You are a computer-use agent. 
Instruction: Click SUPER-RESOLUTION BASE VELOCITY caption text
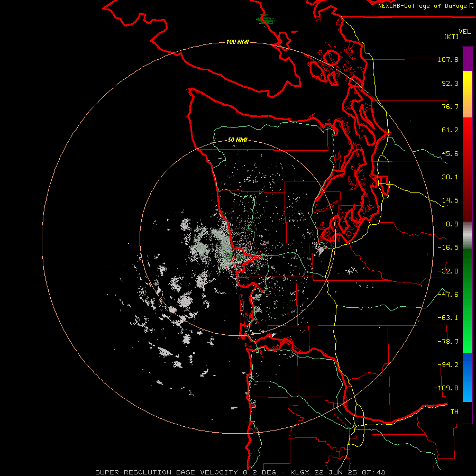pos(167,472)
